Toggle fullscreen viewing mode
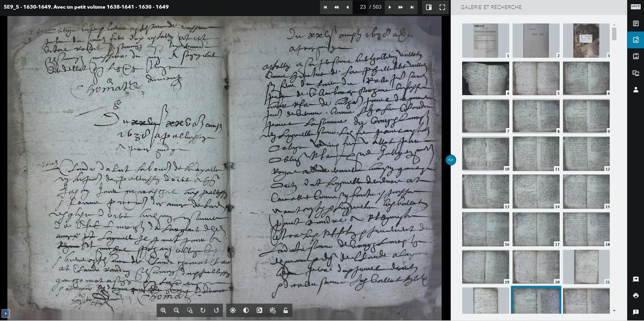Image resolution: width=644 pixels, height=321 pixels. (x=442, y=7)
